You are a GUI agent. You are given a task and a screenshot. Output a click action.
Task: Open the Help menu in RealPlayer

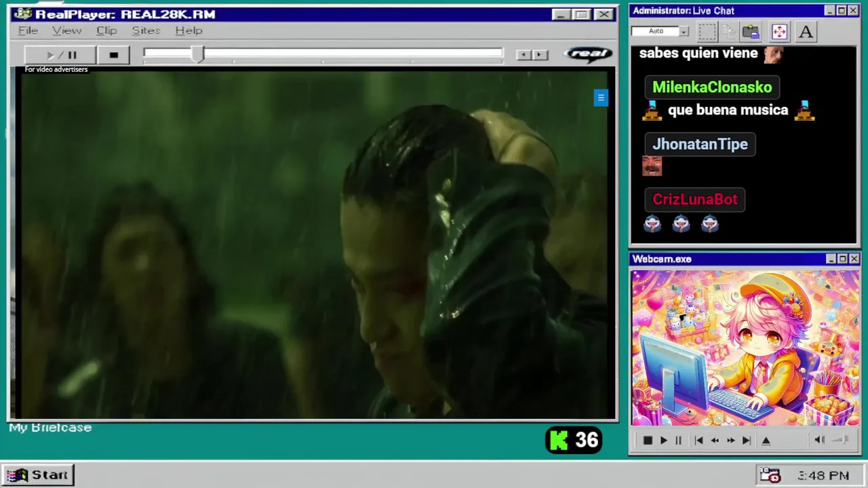coord(189,30)
